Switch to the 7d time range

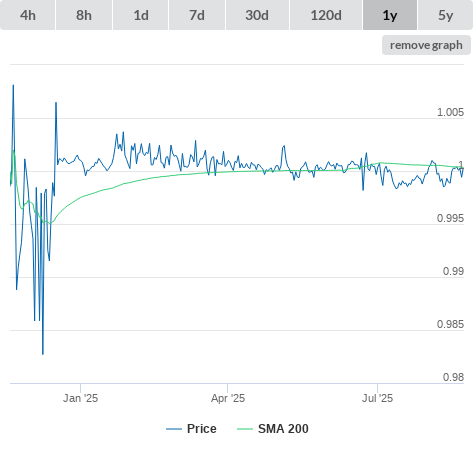[197, 15]
